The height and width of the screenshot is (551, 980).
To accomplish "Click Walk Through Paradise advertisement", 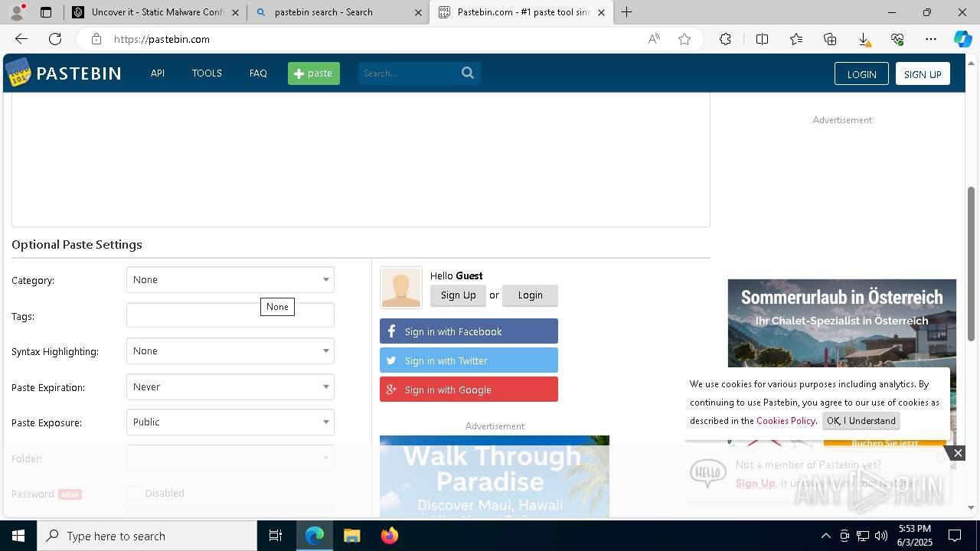I will coord(495,477).
